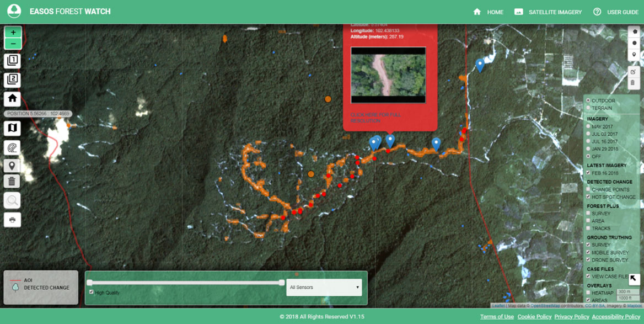The image size is (644, 324).
Task: Open the All Sensors dropdown
Action: click(x=324, y=288)
